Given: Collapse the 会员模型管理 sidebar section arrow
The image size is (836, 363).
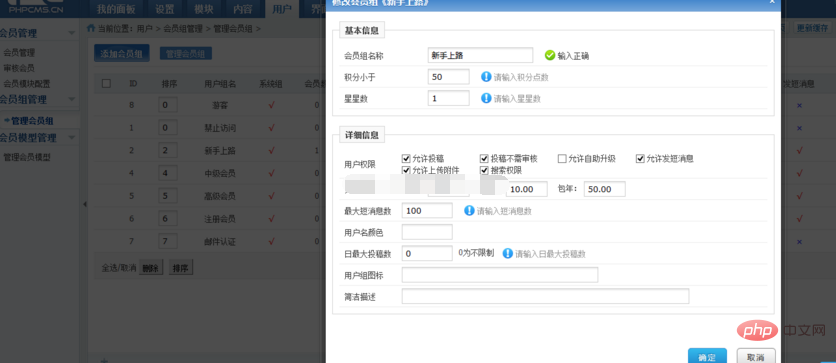Looking at the screenshot, I should [71, 138].
